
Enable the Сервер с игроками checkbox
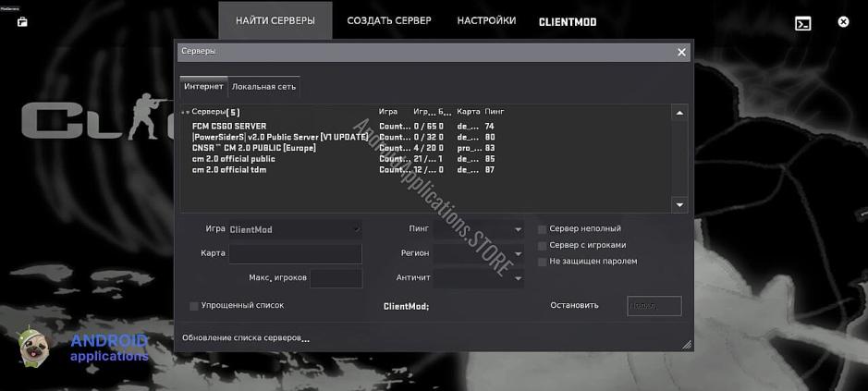click(x=543, y=245)
